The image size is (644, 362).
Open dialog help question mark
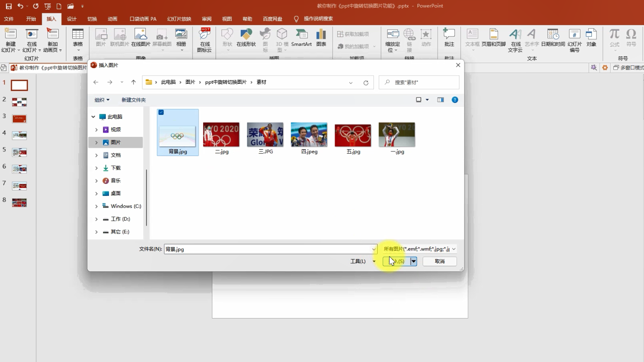click(x=455, y=100)
